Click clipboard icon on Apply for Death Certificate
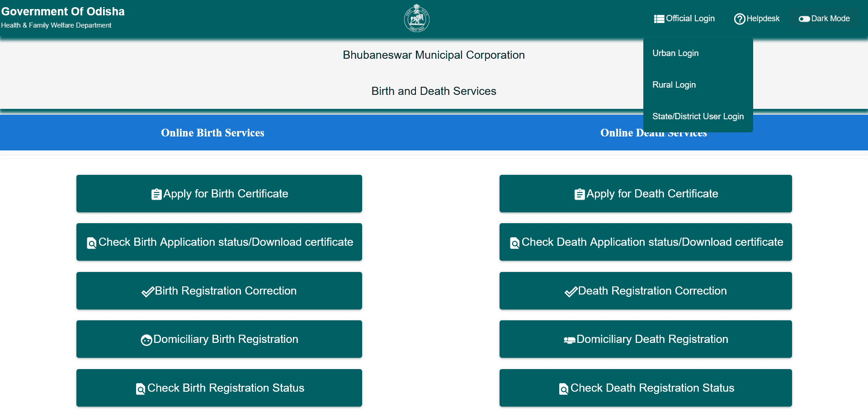This screenshot has width=868, height=412. pyautogui.click(x=580, y=194)
